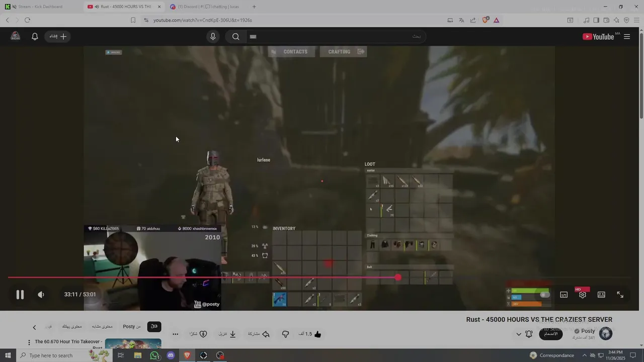Enter fullscreen video mode

pyautogui.click(x=620, y=295)
